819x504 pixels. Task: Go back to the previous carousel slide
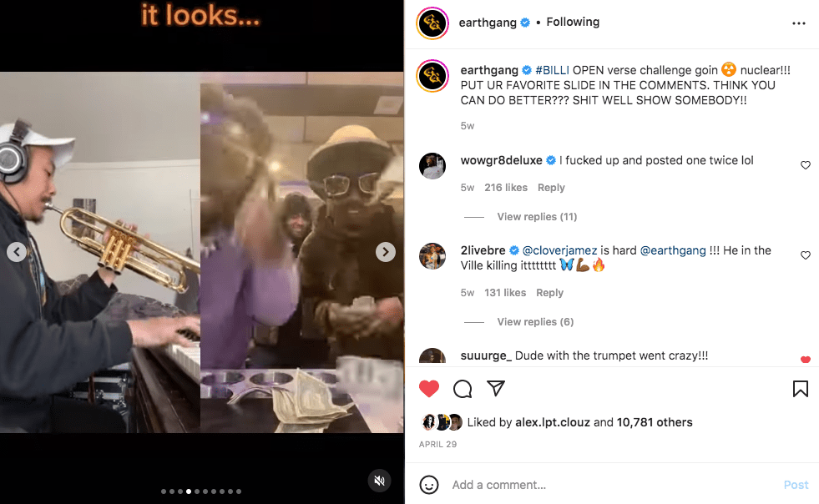(17, 252)
